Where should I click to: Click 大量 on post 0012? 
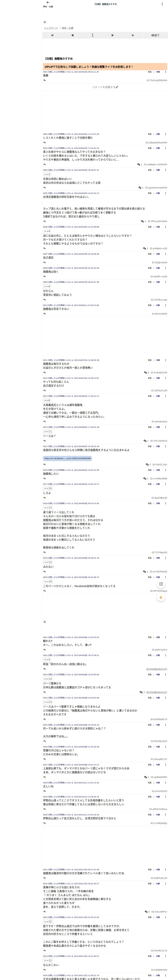click(158, 378)
